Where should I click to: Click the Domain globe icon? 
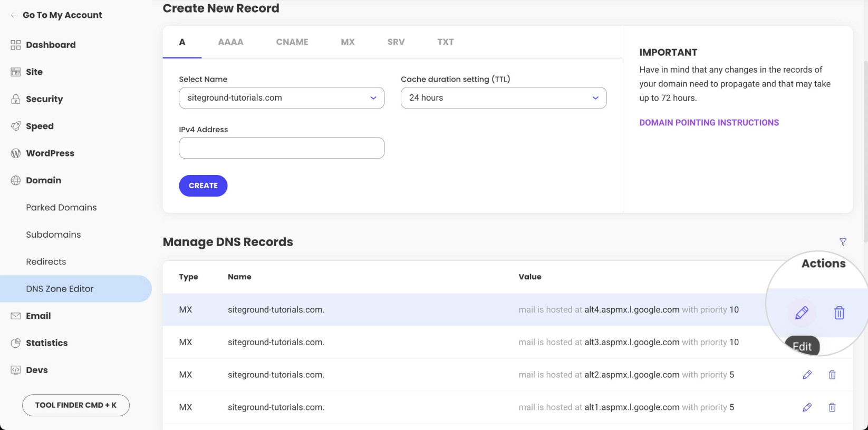[16, 180]
